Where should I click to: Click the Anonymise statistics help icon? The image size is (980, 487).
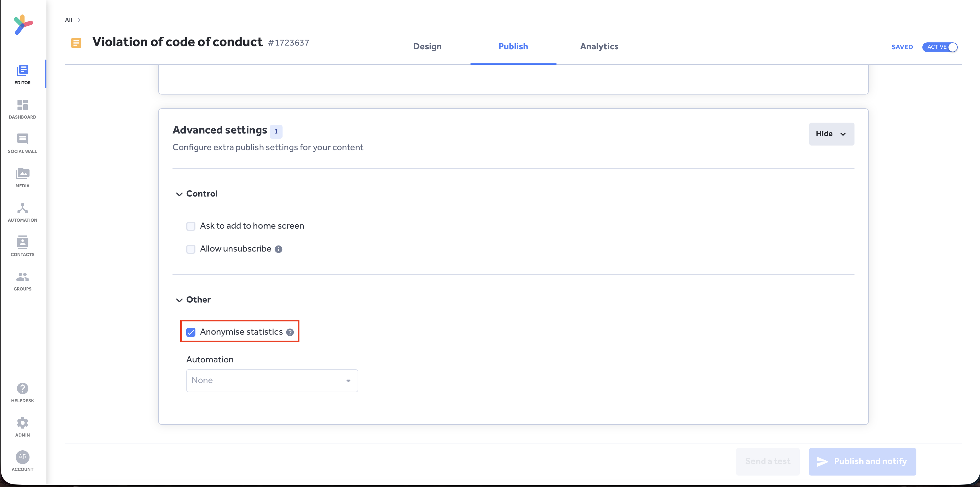pos(290,332)
